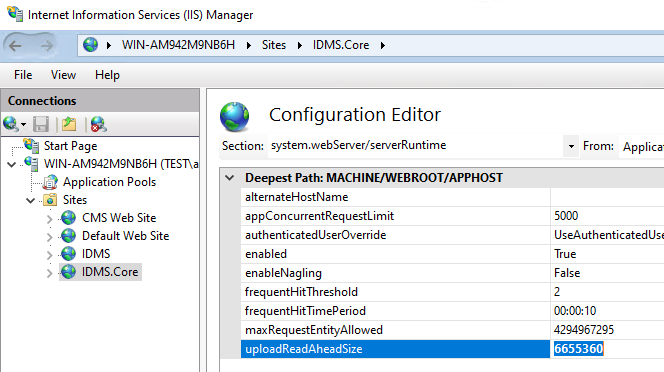Click breadcrumb arrow after WIN-AM942M9NB6H
The width and height of the screenshot is (664, 372).
coord(249,45)
